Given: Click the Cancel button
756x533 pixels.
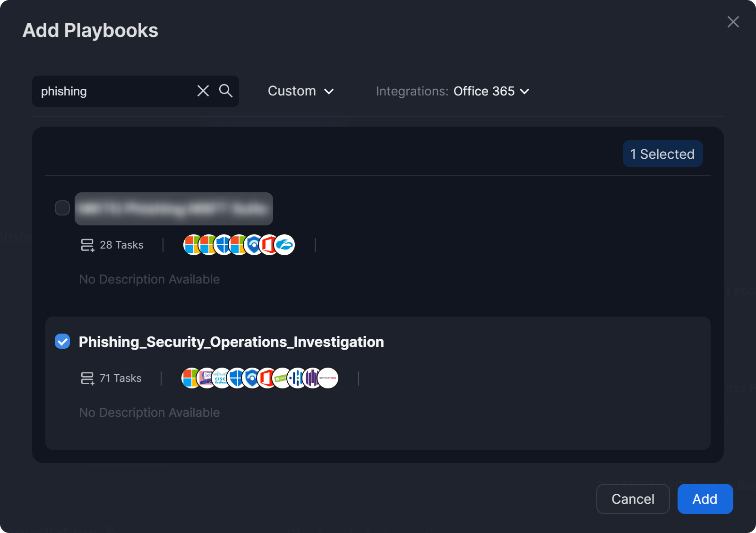Looking at the screenshot, I should click(633, 499).
